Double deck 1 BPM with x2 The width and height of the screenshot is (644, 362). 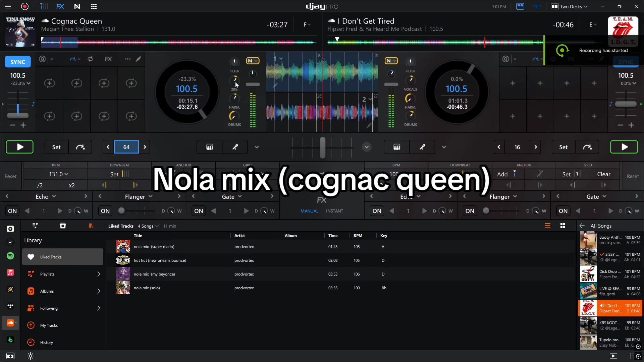72,185
